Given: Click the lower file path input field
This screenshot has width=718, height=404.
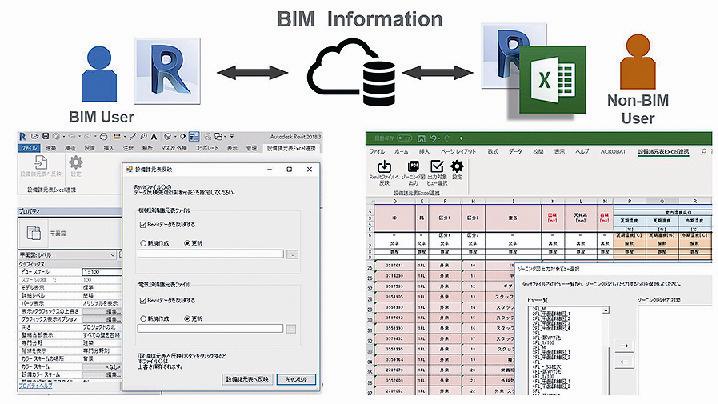Looking at the screenshot, I should coord(210,328).
